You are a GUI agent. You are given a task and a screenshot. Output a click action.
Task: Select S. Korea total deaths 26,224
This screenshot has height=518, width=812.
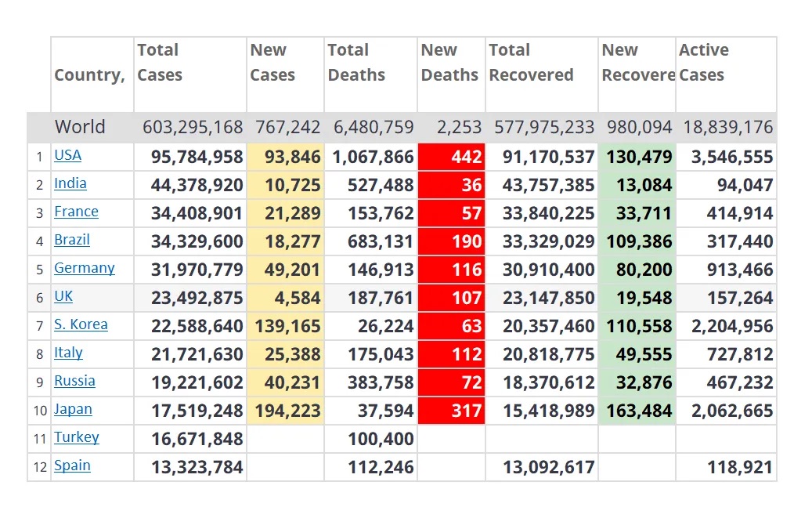(x=386, y=327)
